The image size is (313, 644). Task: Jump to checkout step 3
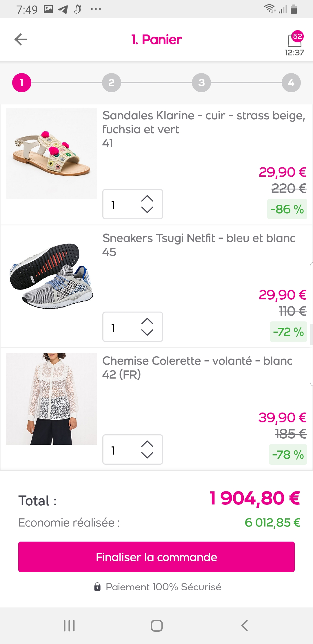click(x=201, y=83)
